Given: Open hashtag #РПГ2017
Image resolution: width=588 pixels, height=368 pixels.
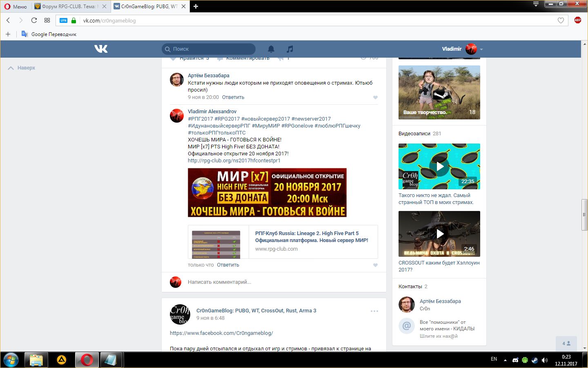Looking at the screenshot, I should (200, 119).
